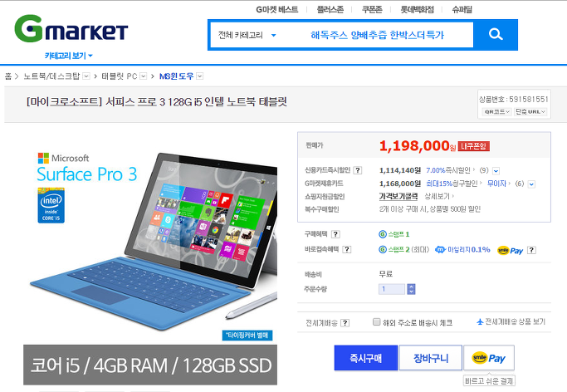
Task: Open the G마켓 베스트 menu item
Action: (x=277, y=9)
